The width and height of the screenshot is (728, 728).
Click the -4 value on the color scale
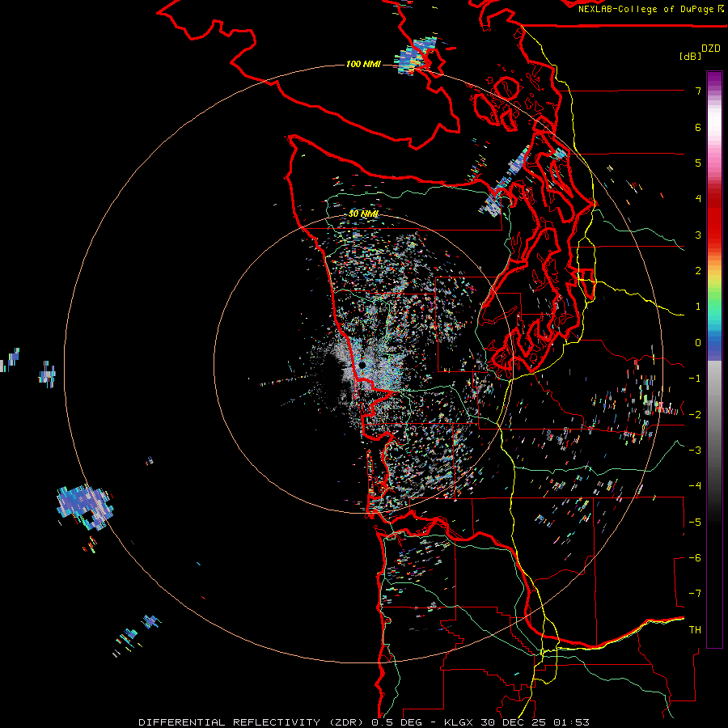pos(695,485)
